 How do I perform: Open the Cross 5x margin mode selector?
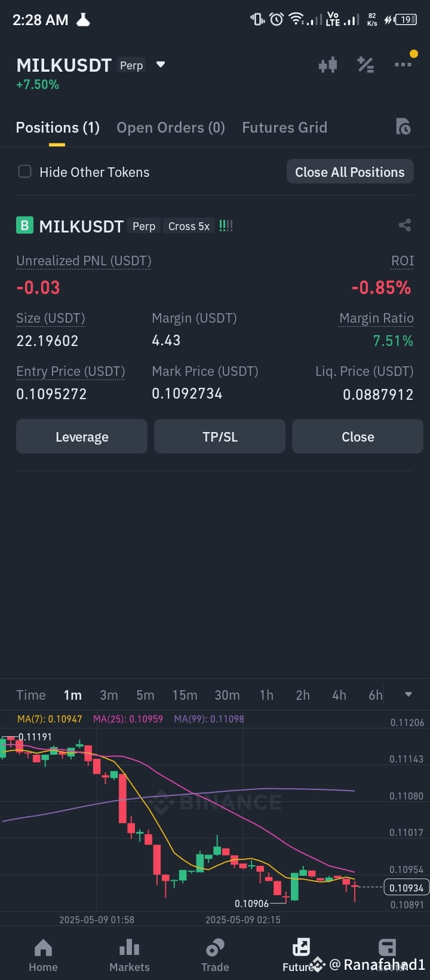[189, 226]
